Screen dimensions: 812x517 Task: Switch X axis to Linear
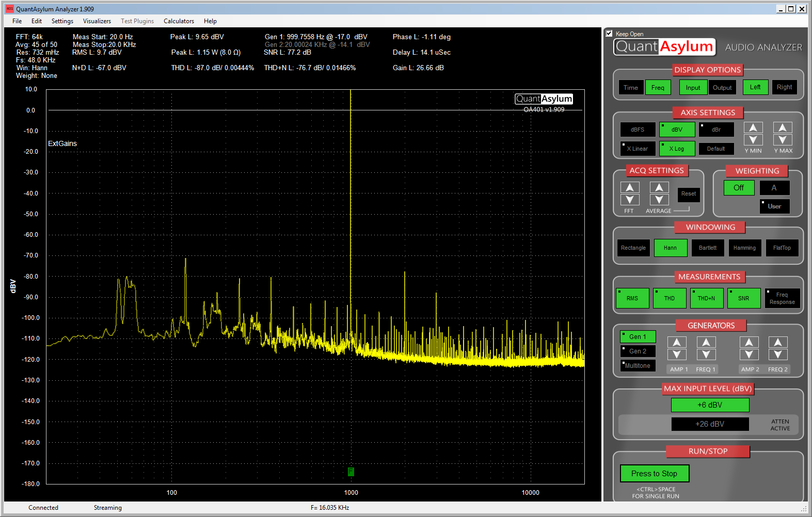coord(638,149)
